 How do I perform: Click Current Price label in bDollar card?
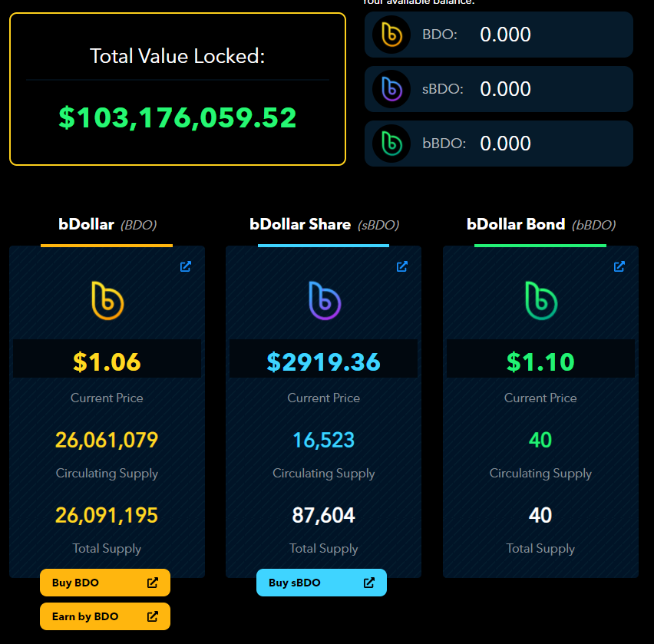click(x=107, y=398)
